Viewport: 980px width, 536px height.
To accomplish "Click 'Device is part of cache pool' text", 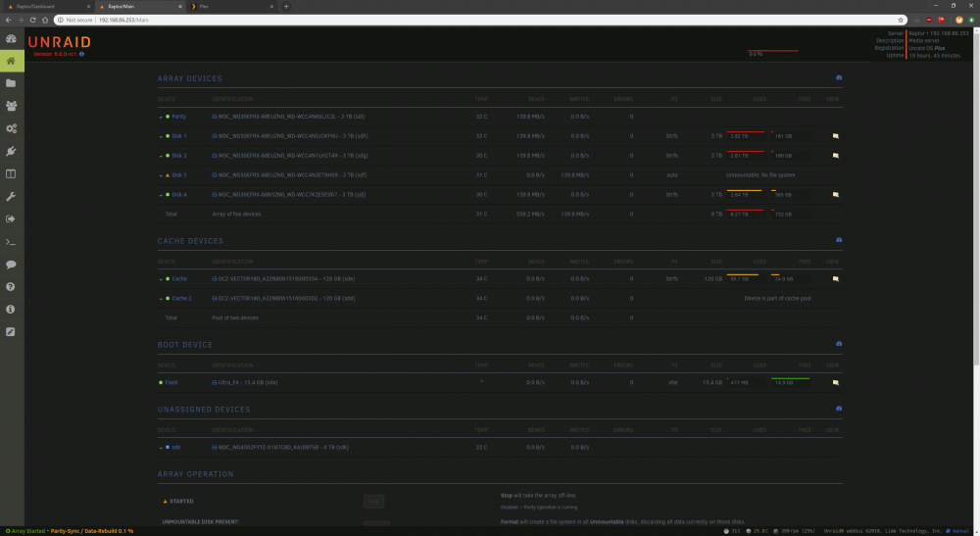I will [777, 298].
